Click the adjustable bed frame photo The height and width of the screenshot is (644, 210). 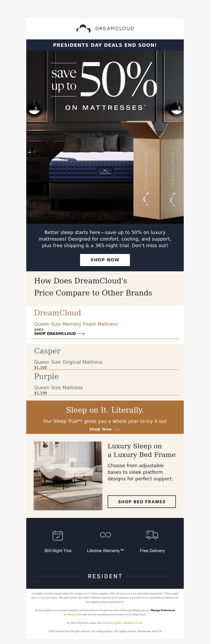(68, 476)
